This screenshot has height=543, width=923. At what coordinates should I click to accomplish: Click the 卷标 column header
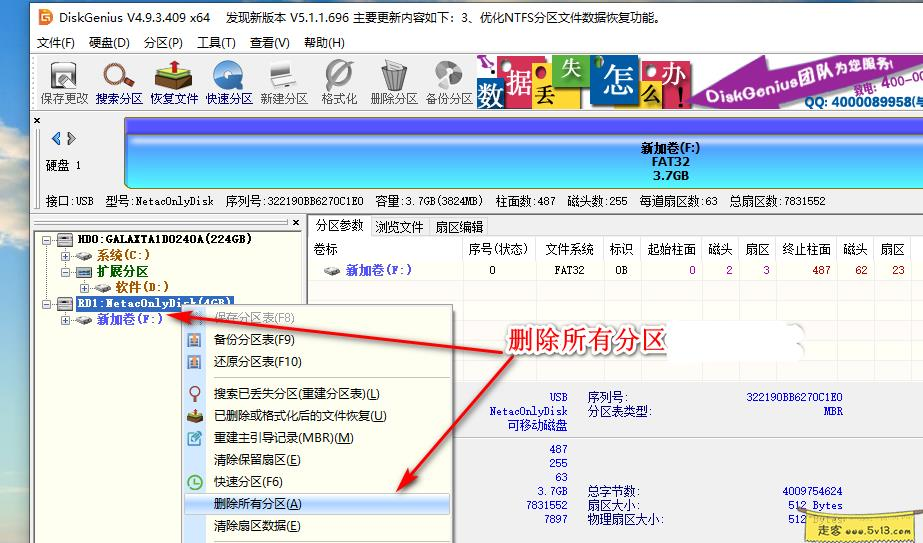386,249
